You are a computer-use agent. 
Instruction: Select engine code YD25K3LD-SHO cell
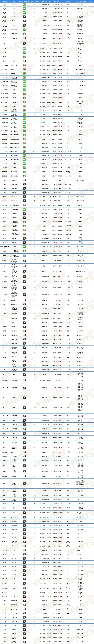tap(80, 271)
